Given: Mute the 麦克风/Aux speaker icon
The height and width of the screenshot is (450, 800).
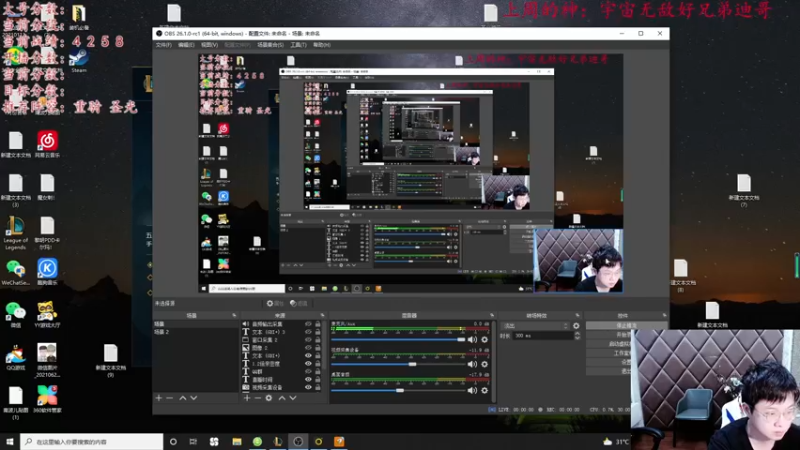Looking at the screenshot, I should pyautogui.click(x=472, y=340).
